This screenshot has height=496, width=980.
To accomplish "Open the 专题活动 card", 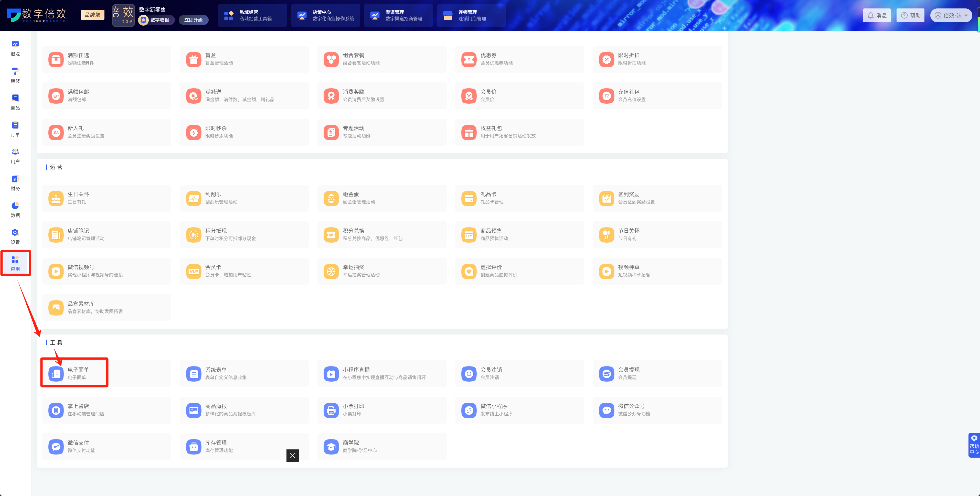I will [382, 132].
